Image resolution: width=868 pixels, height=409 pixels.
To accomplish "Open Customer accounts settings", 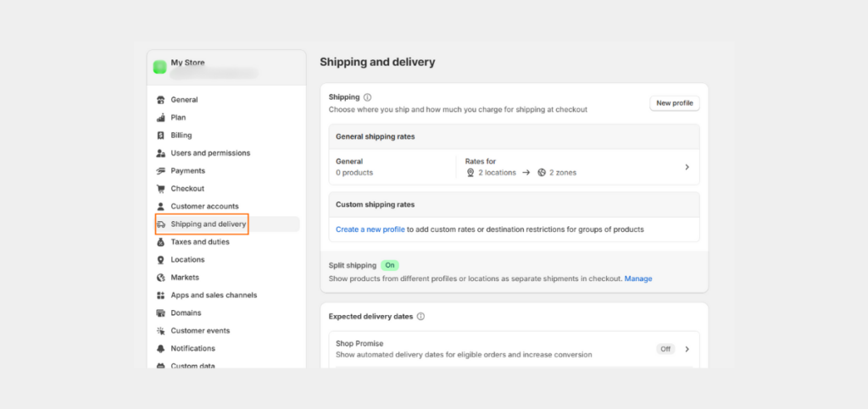I will (x=205, y=206).
